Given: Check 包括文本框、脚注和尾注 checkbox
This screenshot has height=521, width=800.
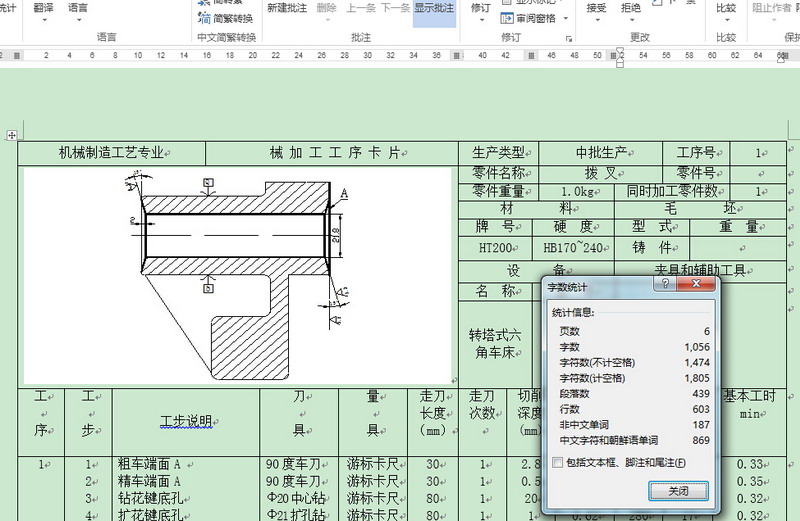Looking at the screenshot, I should [x=558, y=462].
